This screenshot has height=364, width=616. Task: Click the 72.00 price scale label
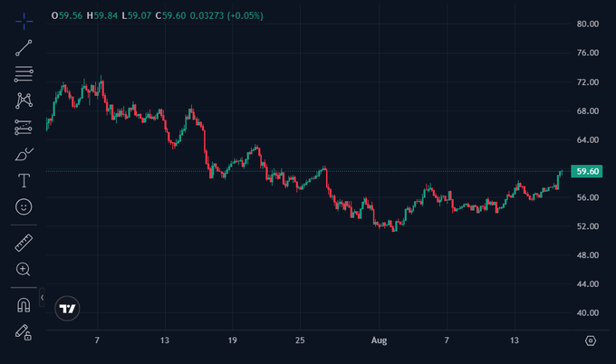[x=588, y=82]
